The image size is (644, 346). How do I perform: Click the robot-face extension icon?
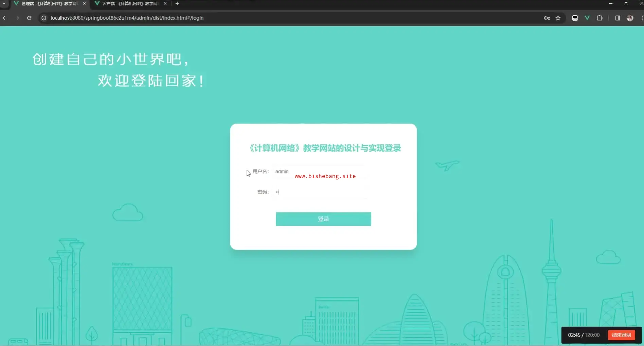click(x=575, y=18)
